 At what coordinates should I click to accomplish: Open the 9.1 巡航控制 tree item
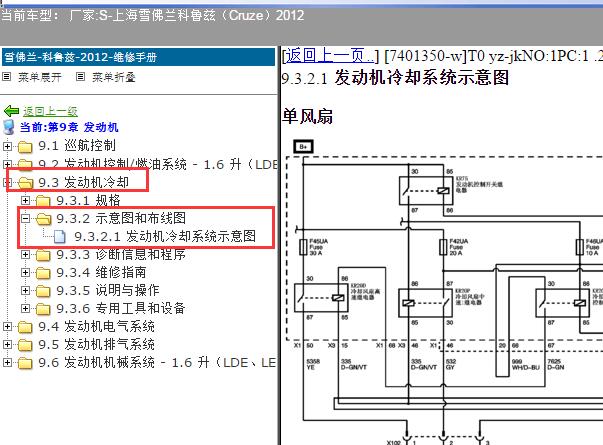77,146
